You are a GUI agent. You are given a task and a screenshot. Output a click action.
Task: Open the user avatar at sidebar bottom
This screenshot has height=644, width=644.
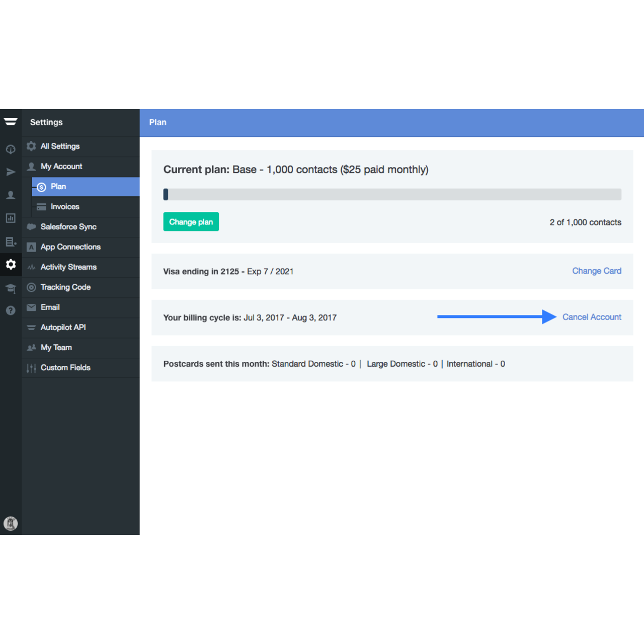click(x=11, y=523)
